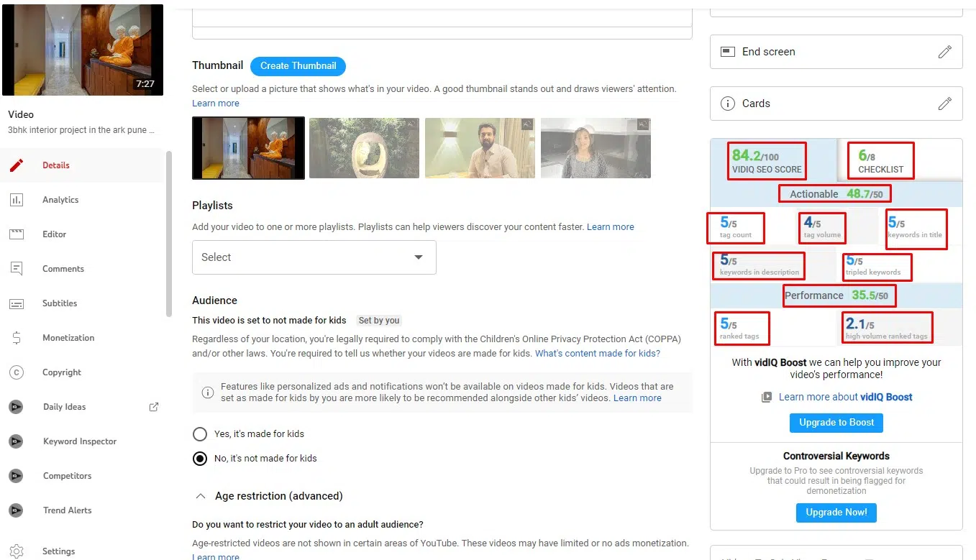Choose the garden sculpture thumbnail option
The width and height of the screenshot is (976, 560).
365,148
